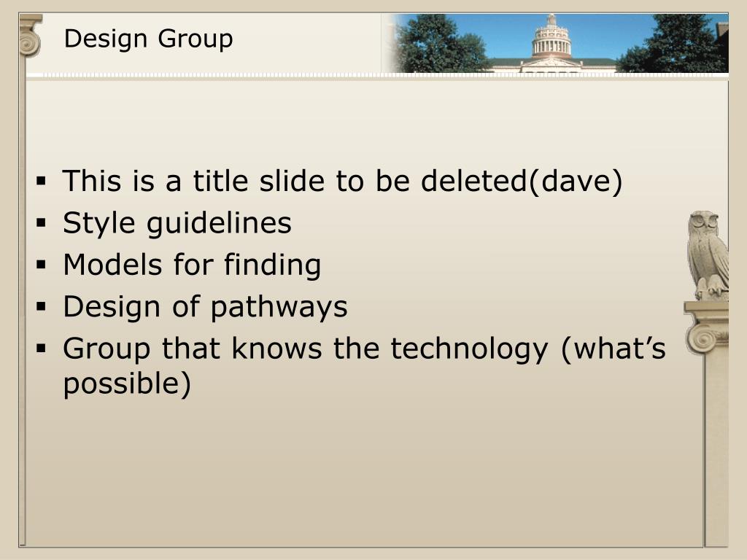The image size is (747, 560).
Task: Click the scroll ornament atop left column
Action: tap(29, 36)
